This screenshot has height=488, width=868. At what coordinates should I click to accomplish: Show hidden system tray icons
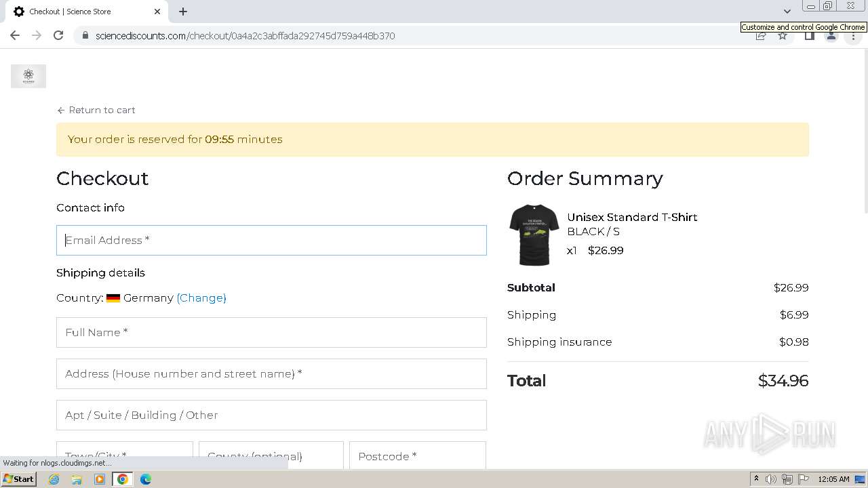pyautogui.click(x=756, y=479)
